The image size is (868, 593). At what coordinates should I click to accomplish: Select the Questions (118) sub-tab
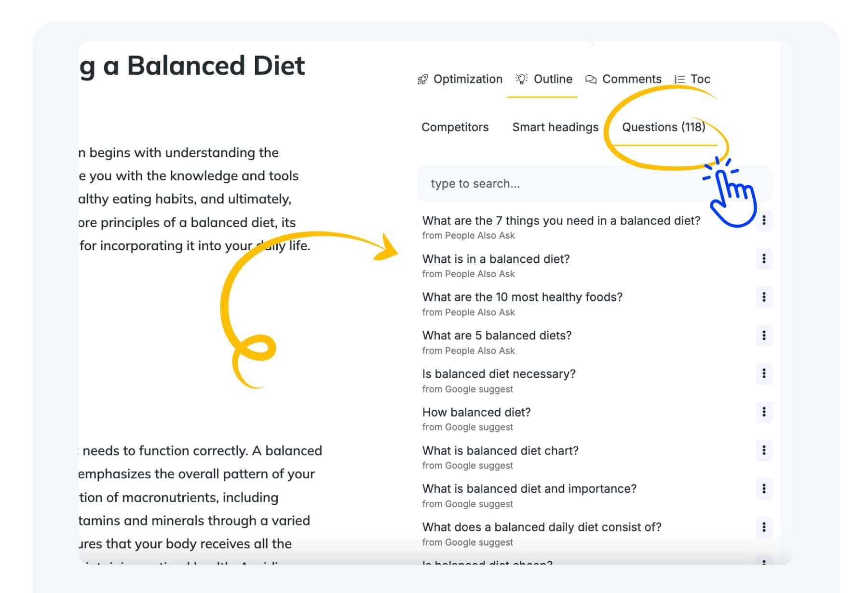pyautogui.click(x=664, y=127)
